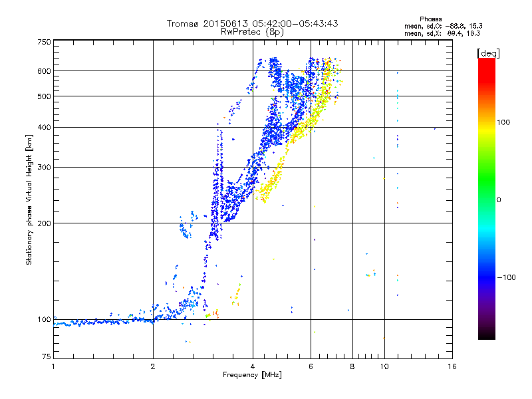Click the '-100' colorbar tick label

pos(507,277)
